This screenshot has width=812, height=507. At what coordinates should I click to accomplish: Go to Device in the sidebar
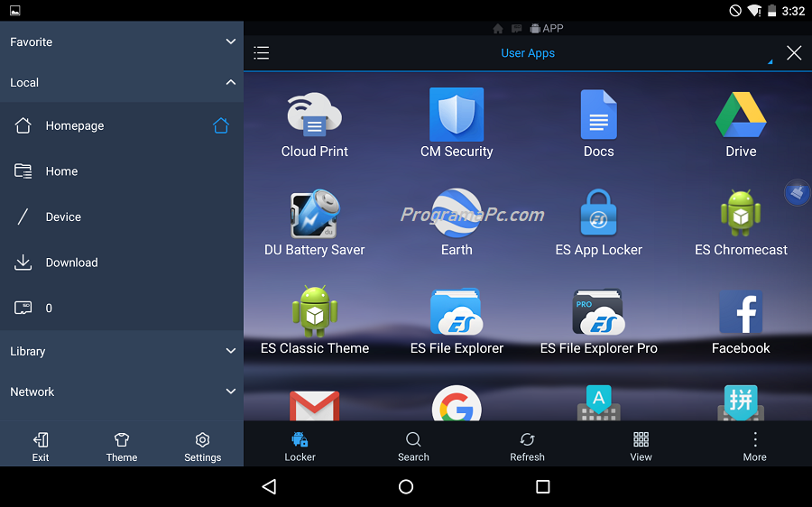63,217
